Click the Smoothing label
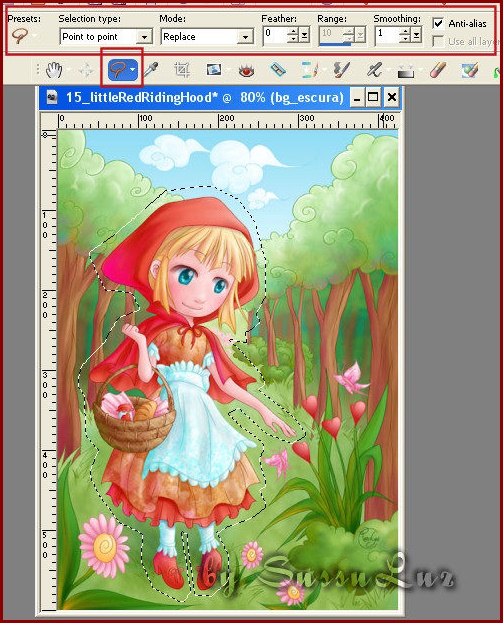The width and height of the screenshot is (503, 623). pos(397,19)
